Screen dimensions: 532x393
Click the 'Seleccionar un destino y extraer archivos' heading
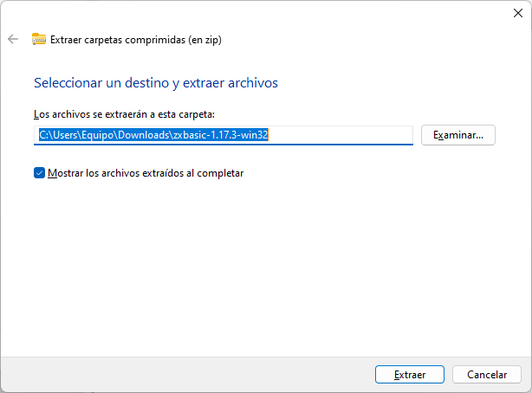[156, 83]
